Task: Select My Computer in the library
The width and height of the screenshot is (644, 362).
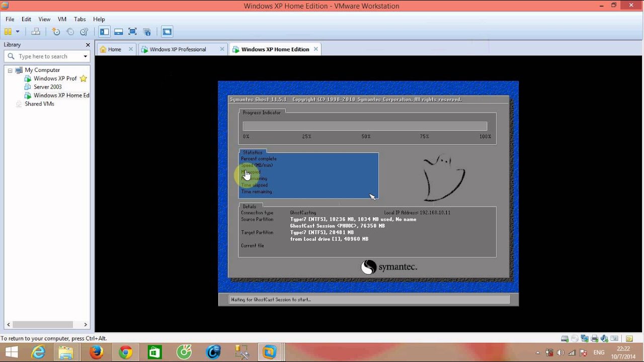Action: tap(42, 70)
